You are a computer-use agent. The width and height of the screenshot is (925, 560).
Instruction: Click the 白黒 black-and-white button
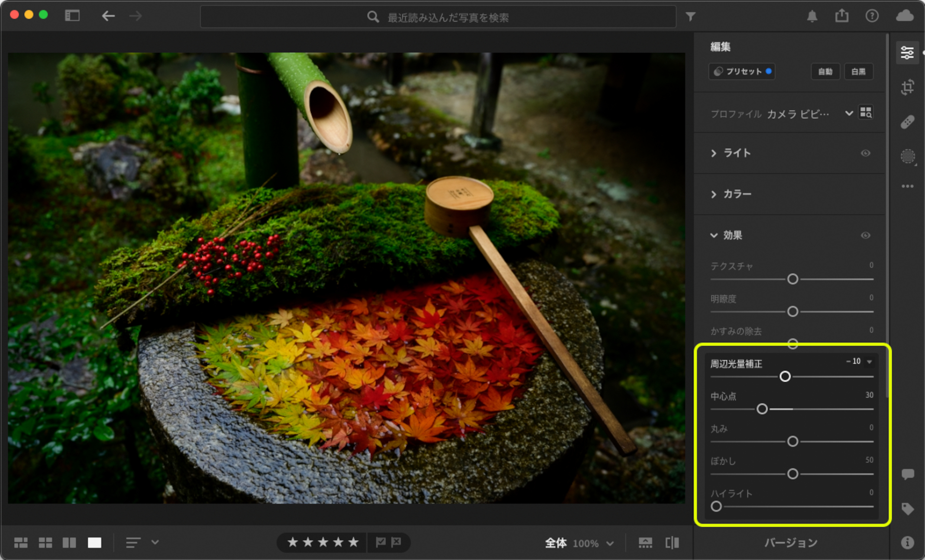858,72
